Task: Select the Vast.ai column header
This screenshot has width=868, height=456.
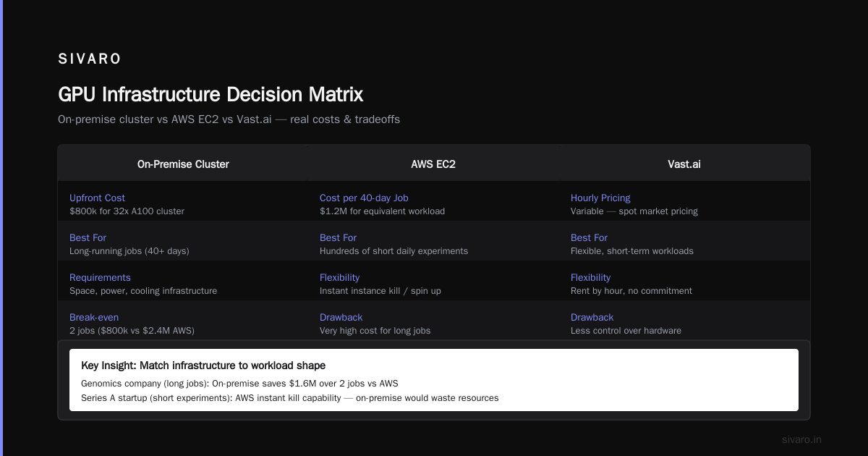Action: point(684,164)
